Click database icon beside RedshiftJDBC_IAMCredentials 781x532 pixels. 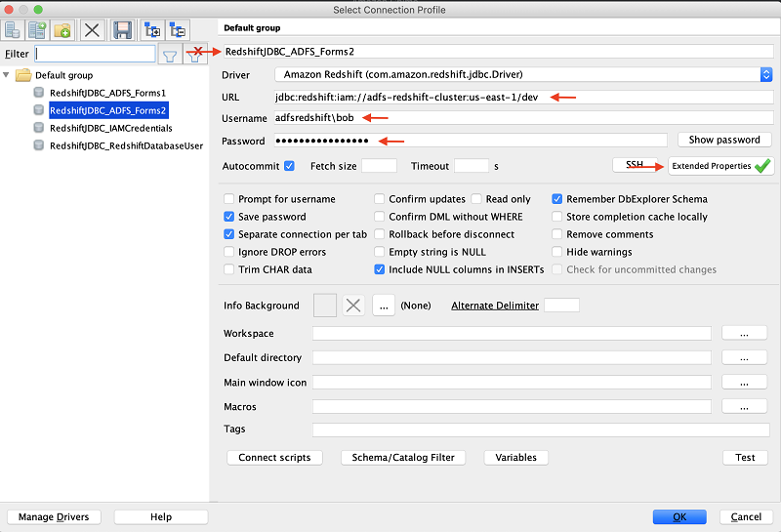38,128
